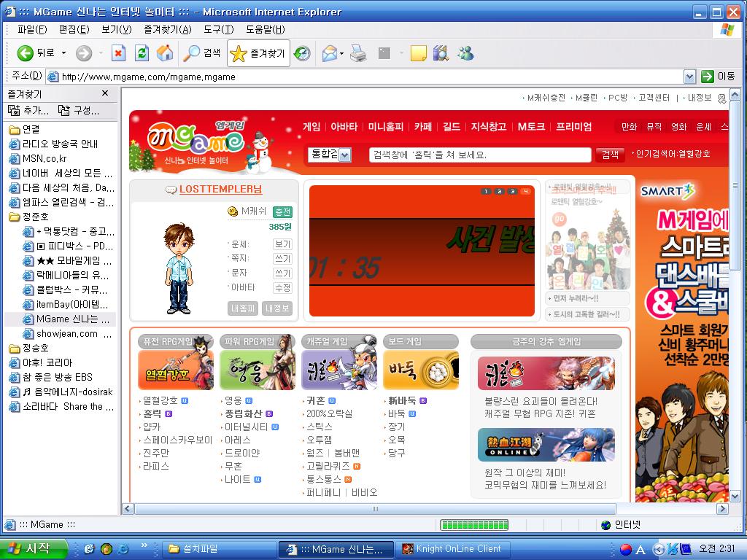Open the 편집(E) menu
Image resolution: width=747 pixels, height=560 pixels.
click(74, 29)
